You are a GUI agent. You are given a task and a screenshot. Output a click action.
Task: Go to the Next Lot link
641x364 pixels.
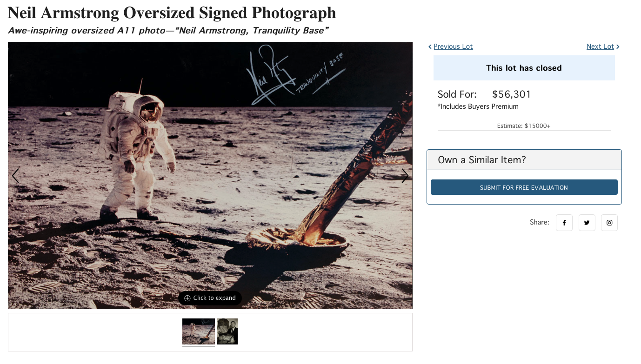[600, 46]
